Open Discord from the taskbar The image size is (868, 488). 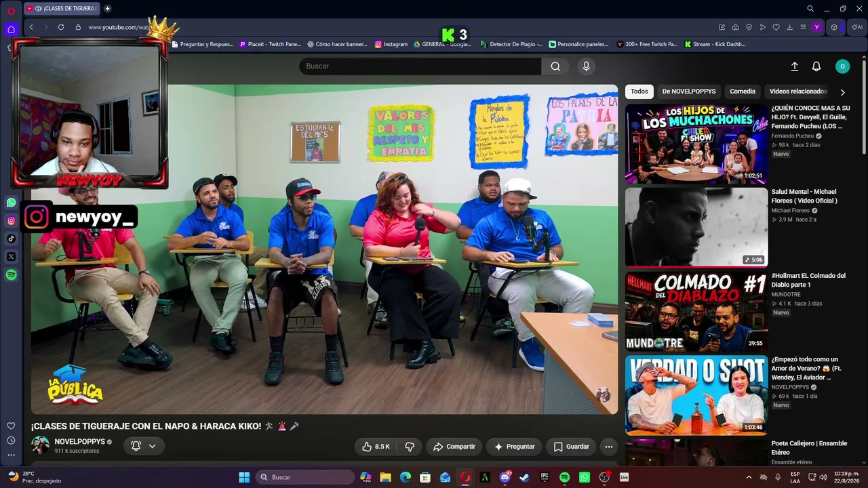pyautogui.click(x=505, y=477)
